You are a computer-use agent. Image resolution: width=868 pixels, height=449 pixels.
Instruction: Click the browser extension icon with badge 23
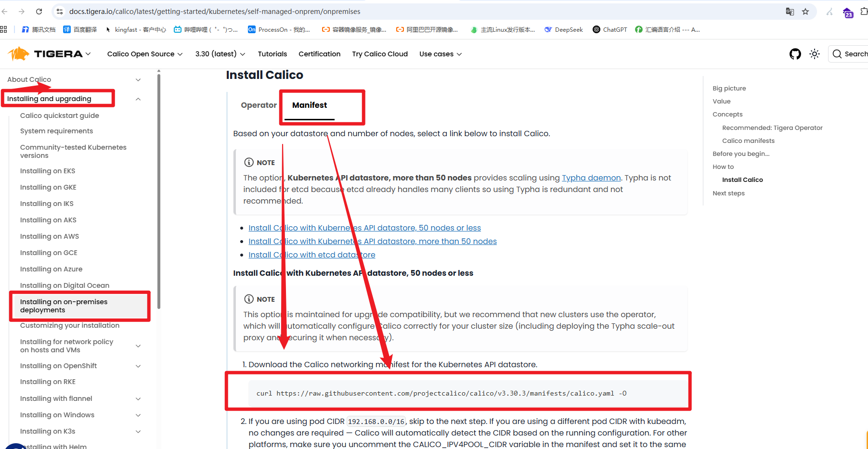pyautogui.click(x=848, y=13)
